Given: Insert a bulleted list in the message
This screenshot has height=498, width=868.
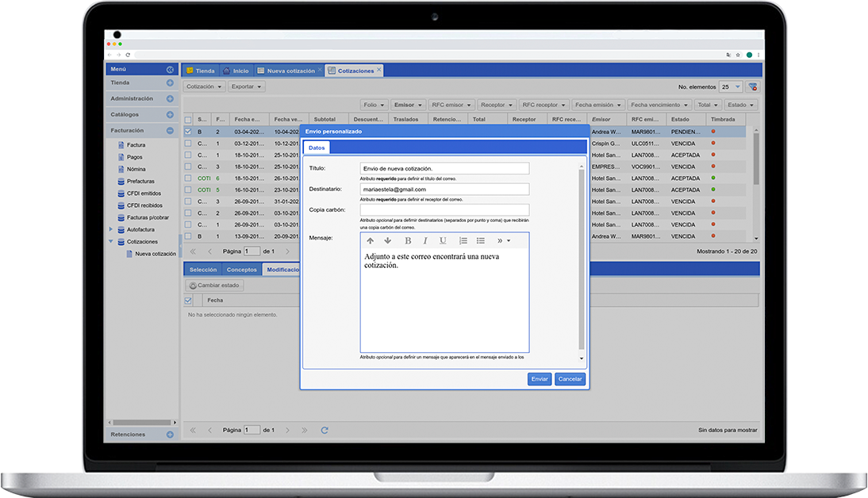Looking at the screenshot, I should point(481,240).
